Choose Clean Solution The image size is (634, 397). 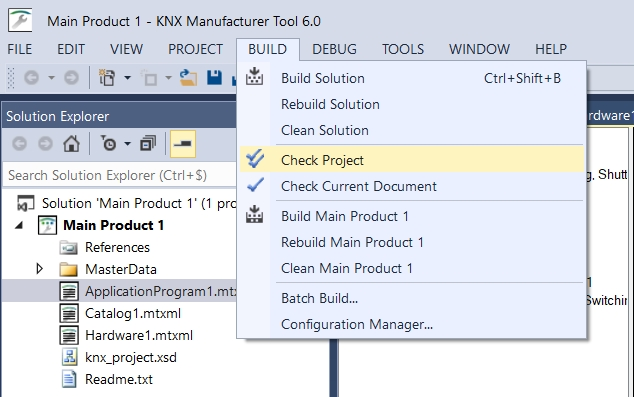pos(412,130)
